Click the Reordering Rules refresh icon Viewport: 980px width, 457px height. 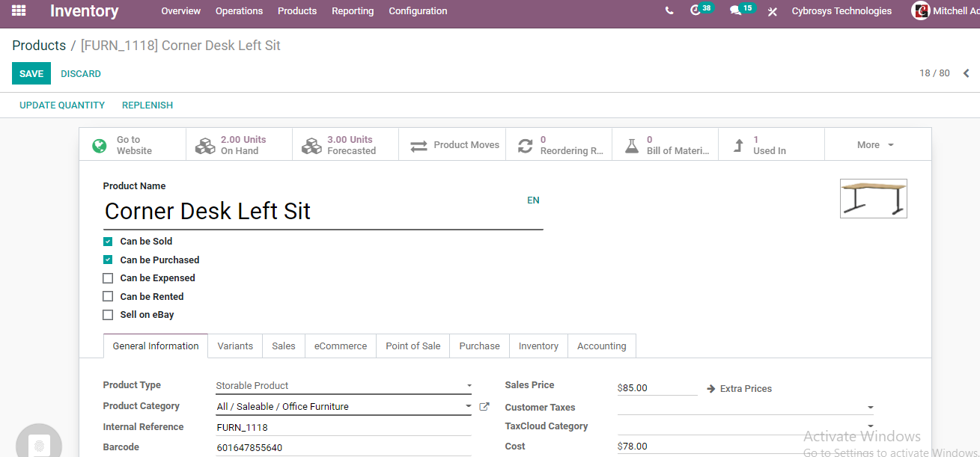526,145
